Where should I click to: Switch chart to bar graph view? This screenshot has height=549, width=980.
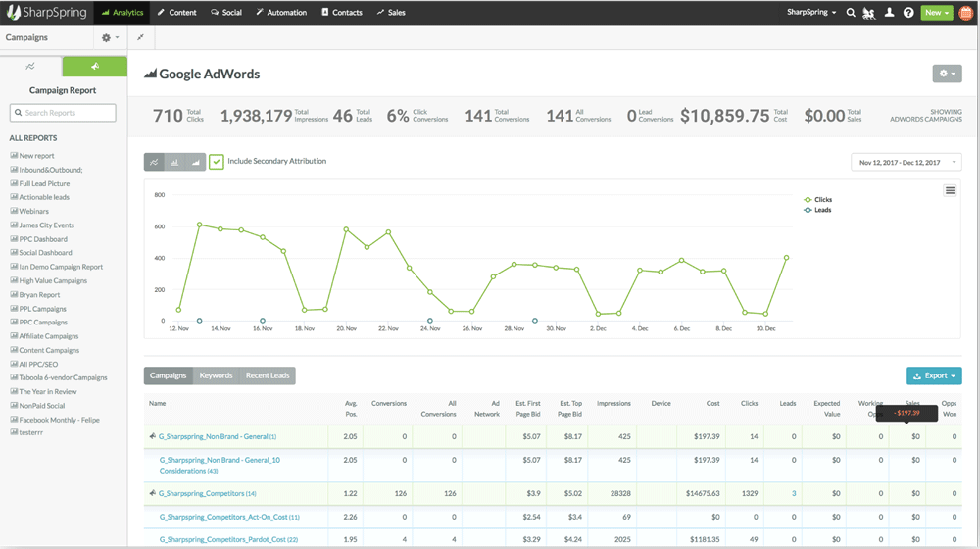click(x=174, y=162)
